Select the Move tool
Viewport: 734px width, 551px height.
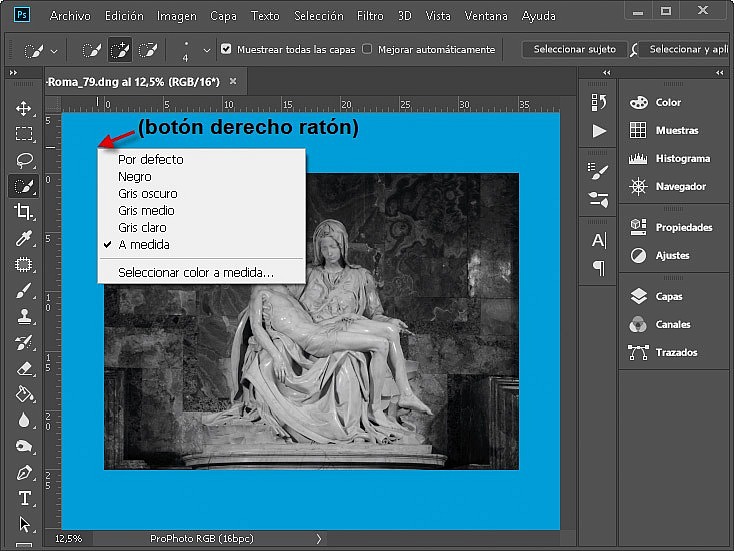point(23,108)
